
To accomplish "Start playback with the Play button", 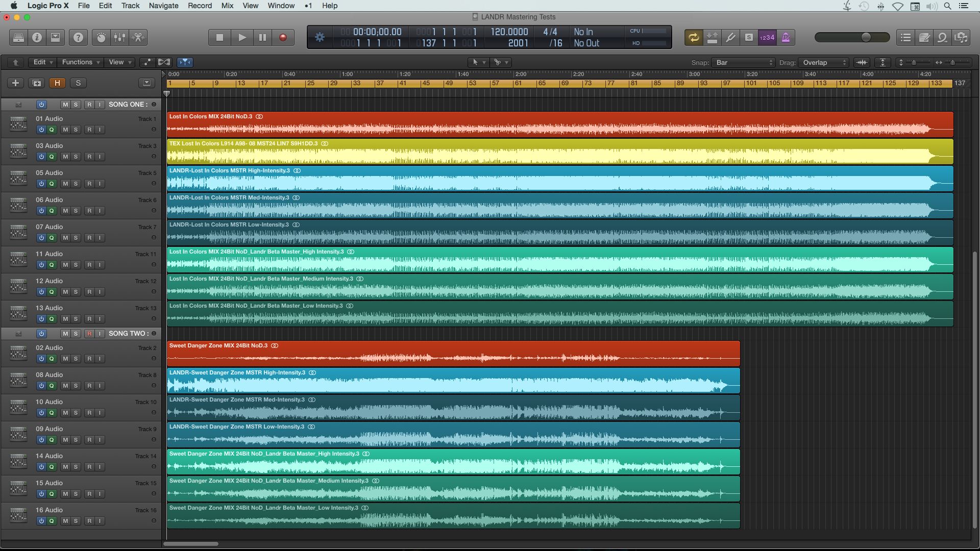I will [242, 37].
